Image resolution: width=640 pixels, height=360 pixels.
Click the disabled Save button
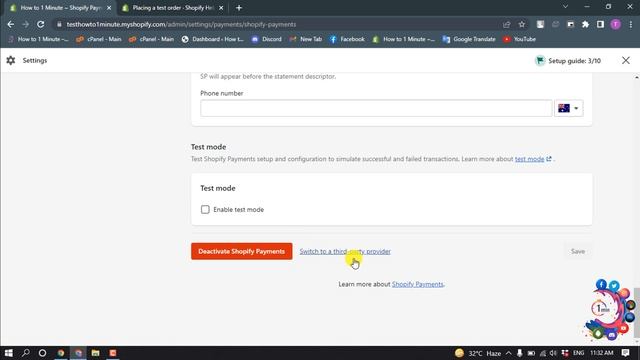578,251
